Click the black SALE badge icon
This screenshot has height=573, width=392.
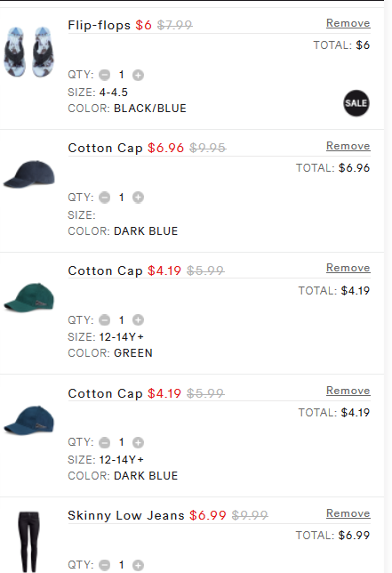pos(356,103)
